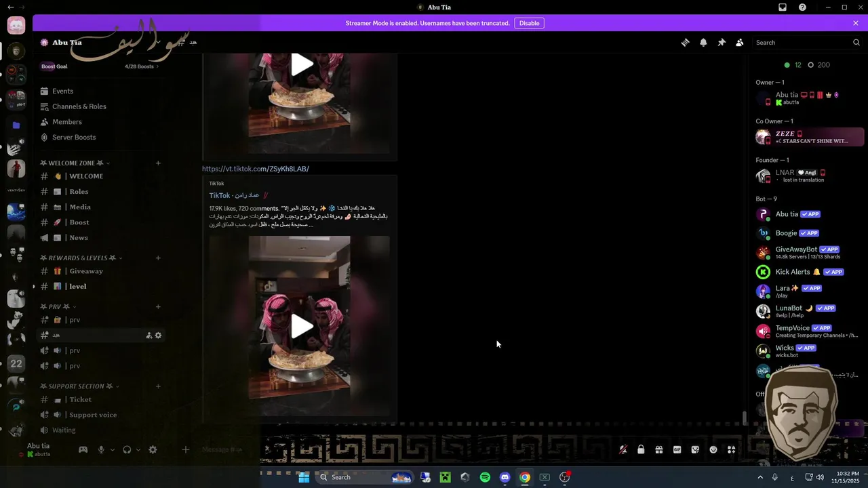
Task: Open User Settings gear
Action: tap(153, 449)
